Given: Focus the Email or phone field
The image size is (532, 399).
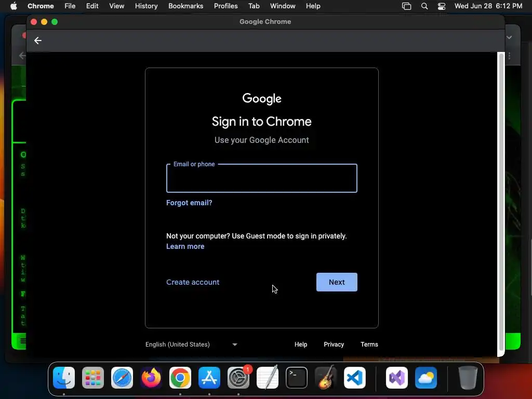Looking at the screenshot, I should pyautogui.click(x=262, y=178).
